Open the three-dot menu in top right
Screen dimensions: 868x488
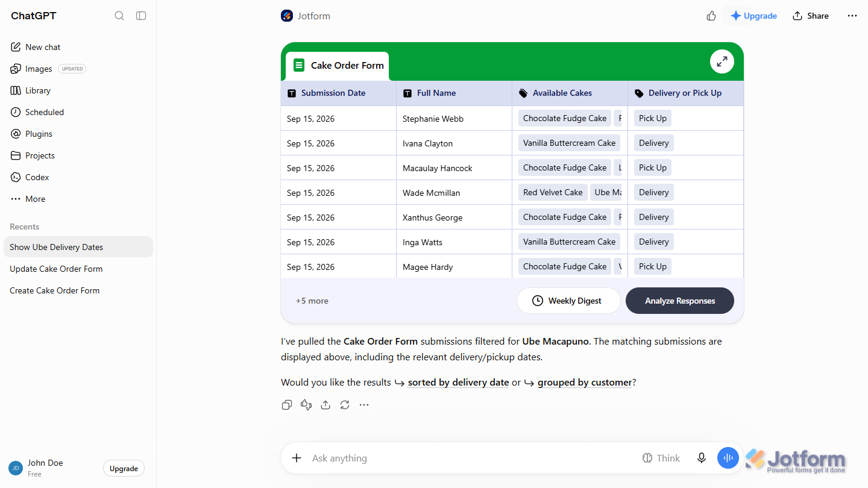(x=852, y=16)
